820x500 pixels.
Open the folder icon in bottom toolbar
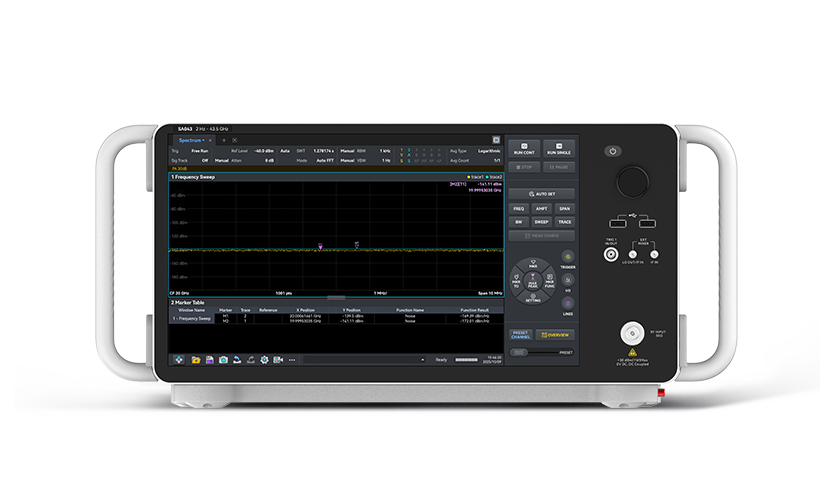pos(196,359)
